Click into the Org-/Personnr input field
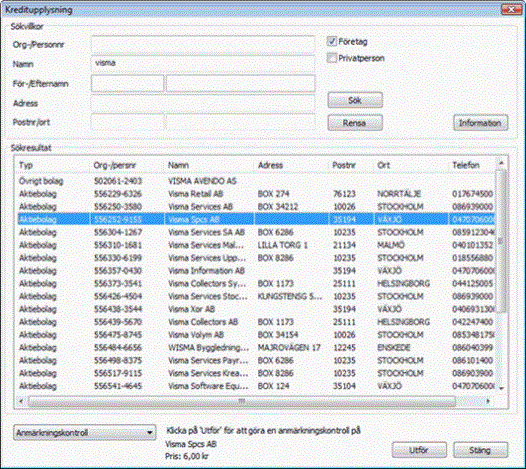This screenshot has width=526, height=469. 203,45
